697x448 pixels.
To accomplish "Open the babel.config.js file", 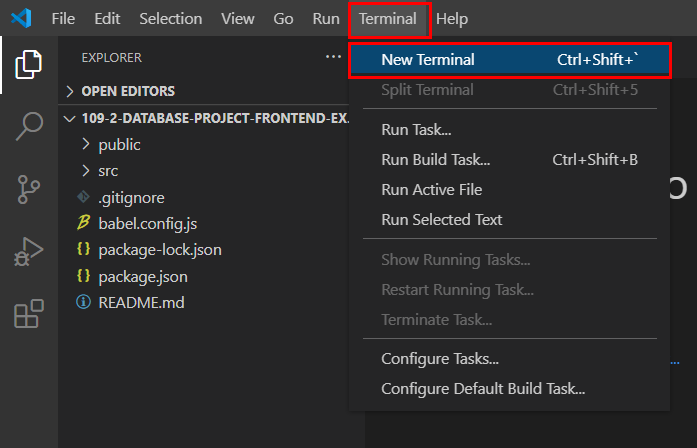I will (x=147, y=223).
